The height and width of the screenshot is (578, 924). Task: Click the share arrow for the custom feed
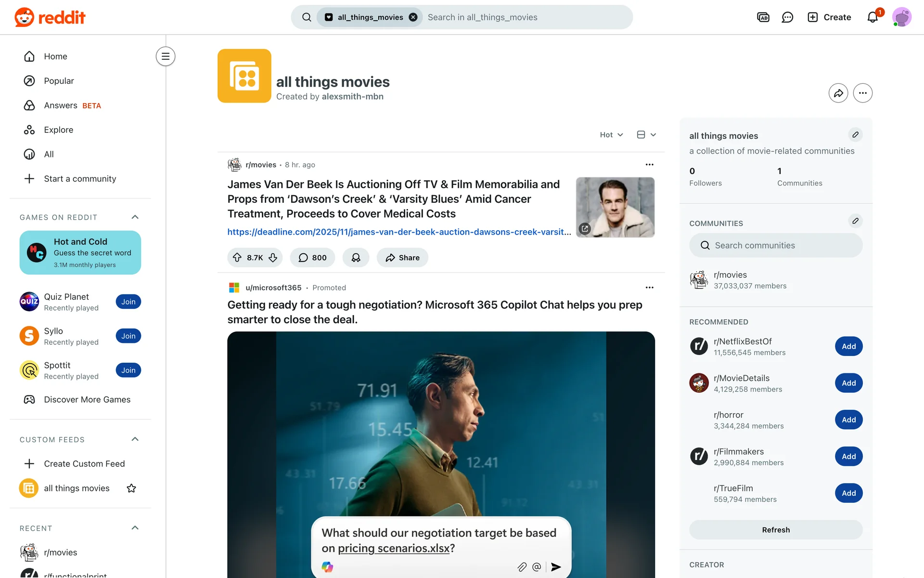pyautogui.click(x=838, y=93)
